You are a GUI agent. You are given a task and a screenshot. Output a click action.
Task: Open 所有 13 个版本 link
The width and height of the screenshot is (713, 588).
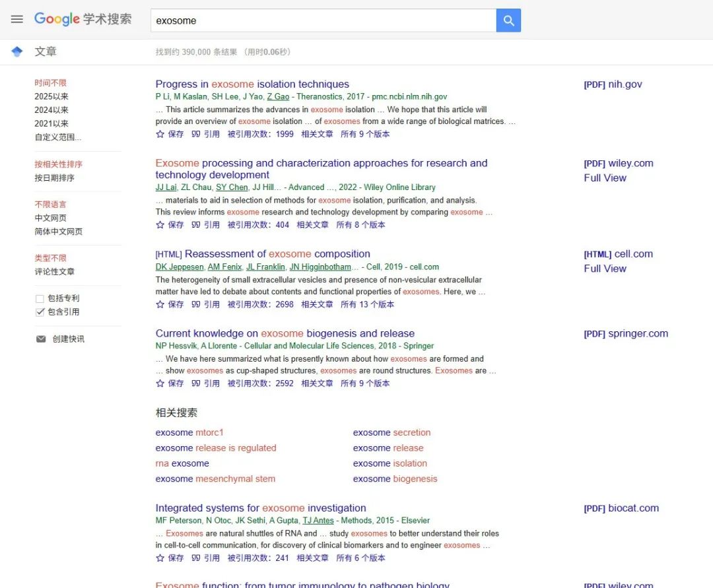(x=368, y=304)
